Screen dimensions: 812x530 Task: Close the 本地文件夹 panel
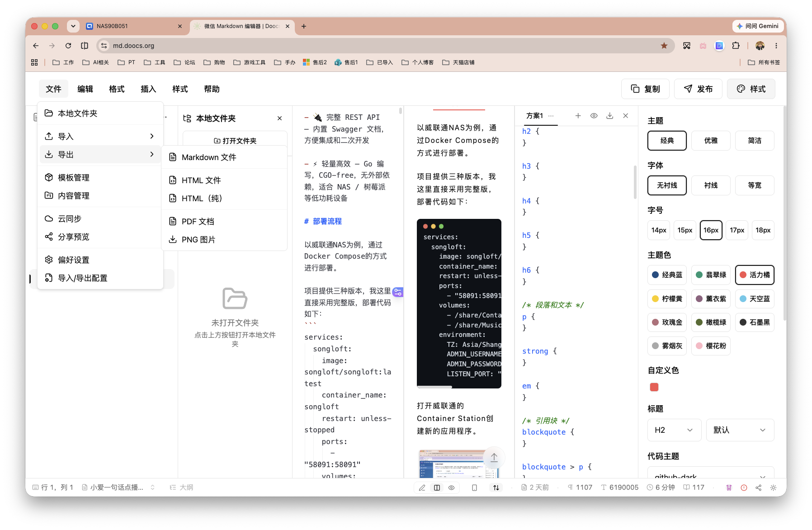tap(279, 118)
